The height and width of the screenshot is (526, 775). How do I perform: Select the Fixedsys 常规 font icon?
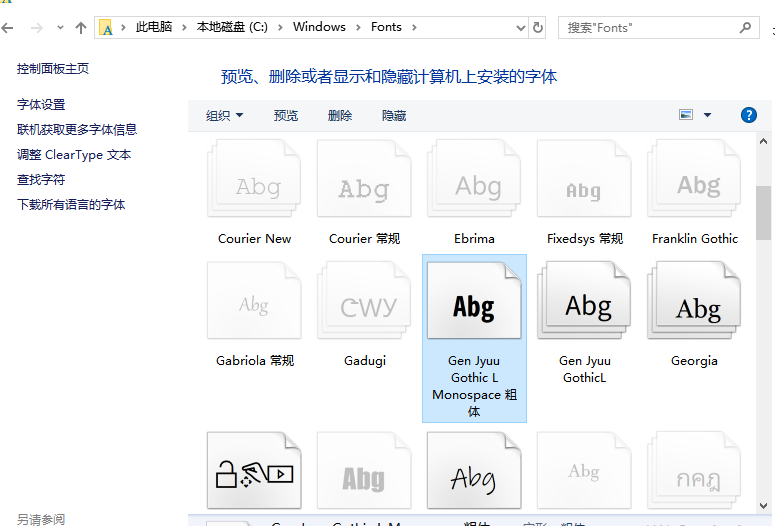coord(584,178)
